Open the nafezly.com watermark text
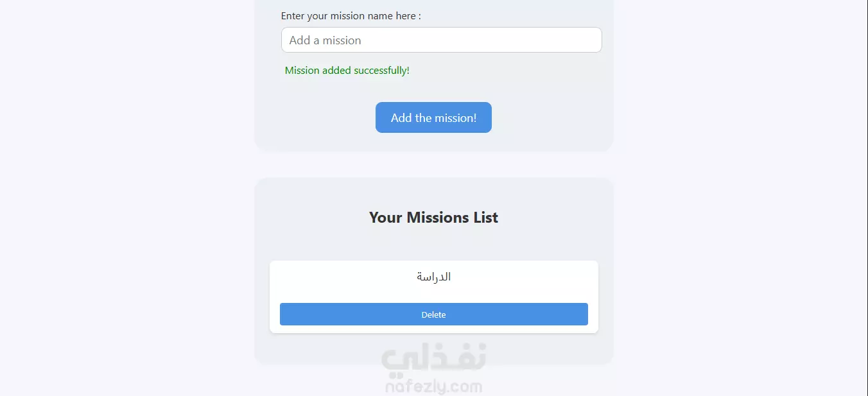Image resolution: width=868 pixels, height=396 pixels. pos(434,386)
